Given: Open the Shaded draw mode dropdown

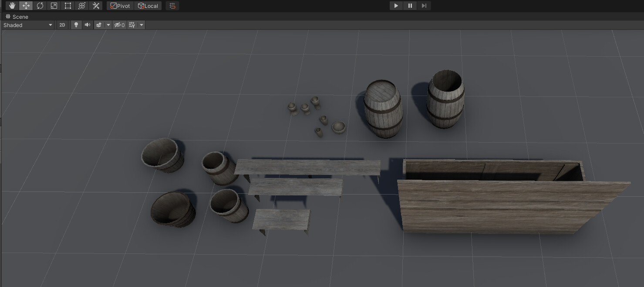Looking at the screenshot, I should (x=27, y=25).
